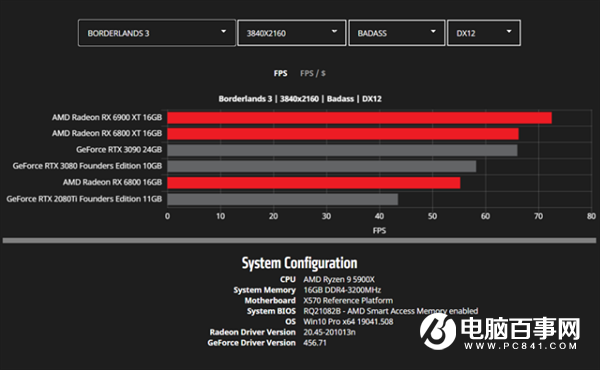Screen dimensions: 600x370
Task: Select the AMD Radeon RX 6900 XT bar
Action: pos(359,118)
